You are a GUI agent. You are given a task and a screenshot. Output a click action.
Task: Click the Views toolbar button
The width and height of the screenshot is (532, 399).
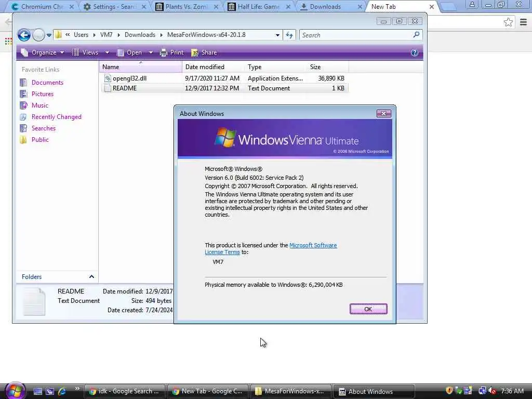click(86, 52)
